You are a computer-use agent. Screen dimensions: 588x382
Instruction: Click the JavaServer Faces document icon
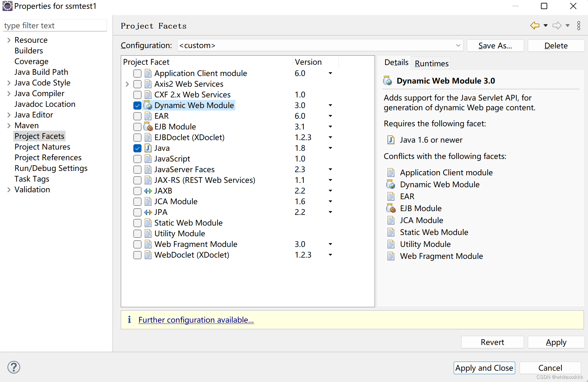click(148, 170)
